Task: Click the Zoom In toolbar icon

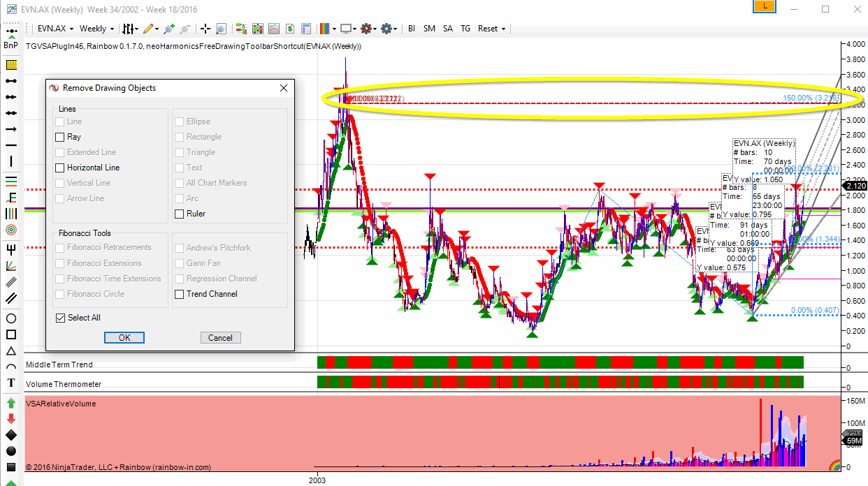Action: coord(168,29)
